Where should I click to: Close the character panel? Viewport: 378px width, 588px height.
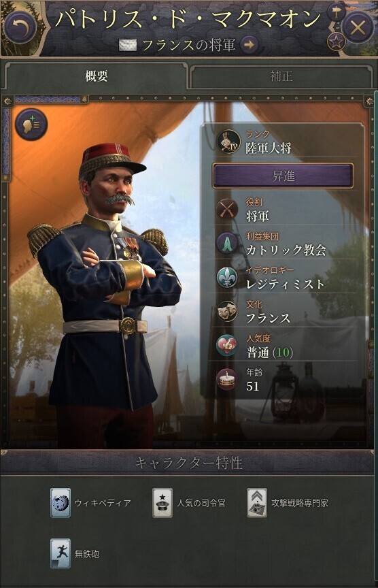pyautogui.click(x=358, y=27)
